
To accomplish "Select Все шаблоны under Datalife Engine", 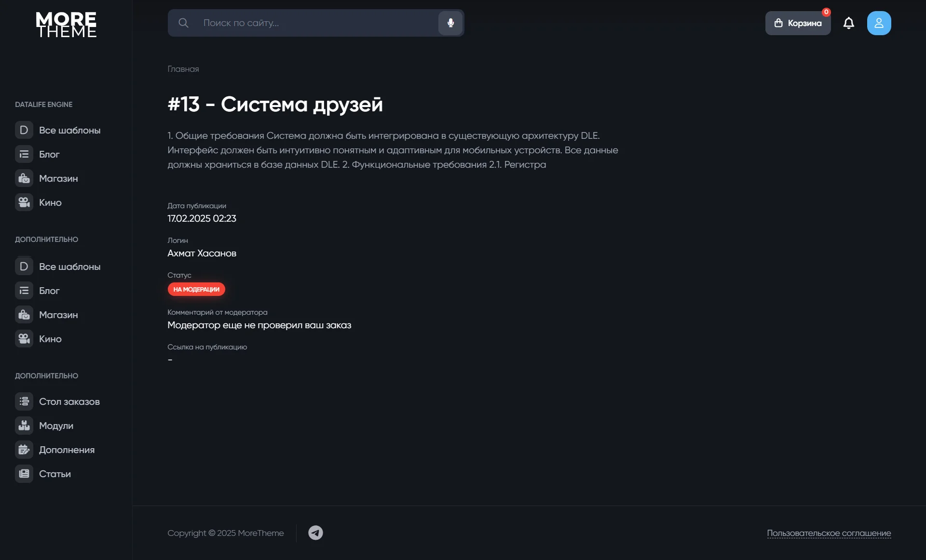I will pos(58,130).
